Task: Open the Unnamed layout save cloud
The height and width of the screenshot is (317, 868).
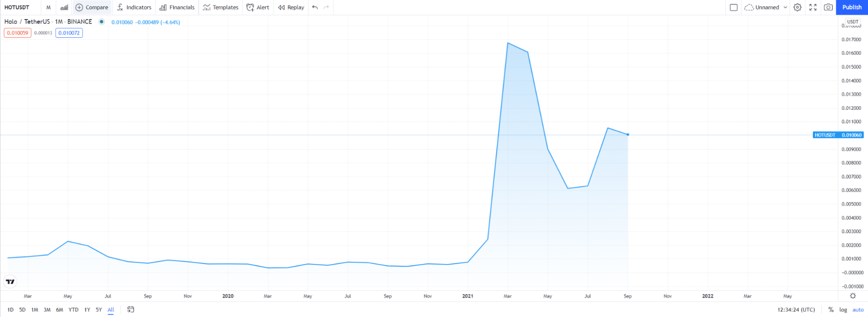Action: [x=762, y=7]
